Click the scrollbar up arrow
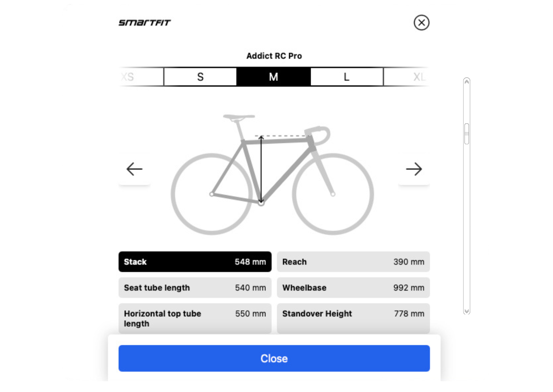Screen dimensions: 553x392 [x=467, y=82]
